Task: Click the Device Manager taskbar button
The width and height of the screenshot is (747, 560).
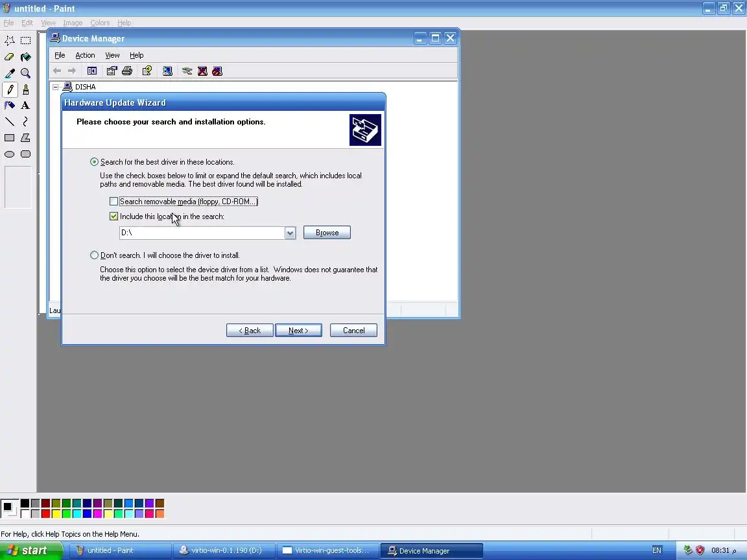Action: click(x=432, y=550)
